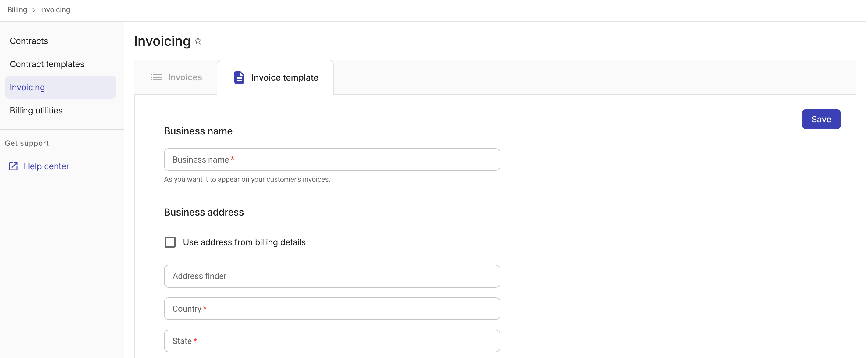
Task: Click the Invoicing page title
Action: [162, 41]
